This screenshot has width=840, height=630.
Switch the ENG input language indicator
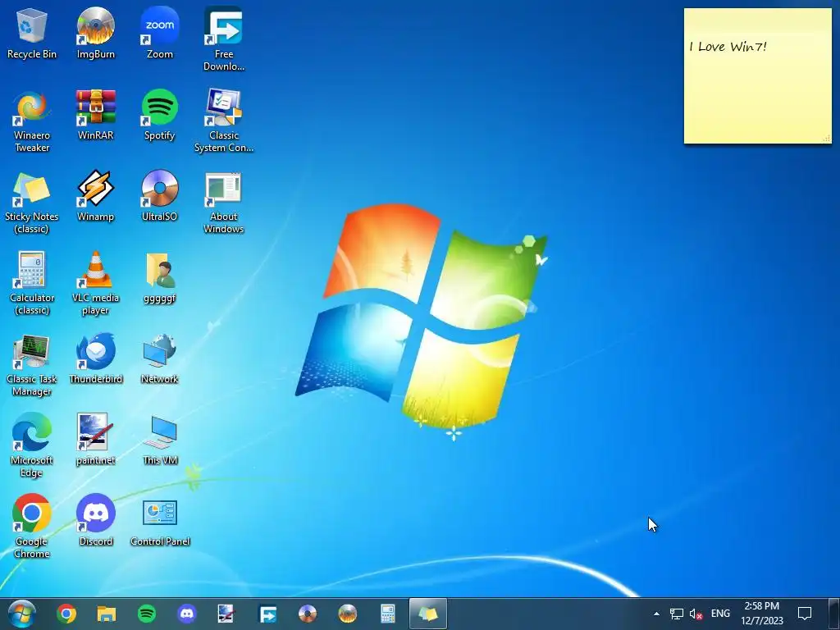click(x=720, y=614)
